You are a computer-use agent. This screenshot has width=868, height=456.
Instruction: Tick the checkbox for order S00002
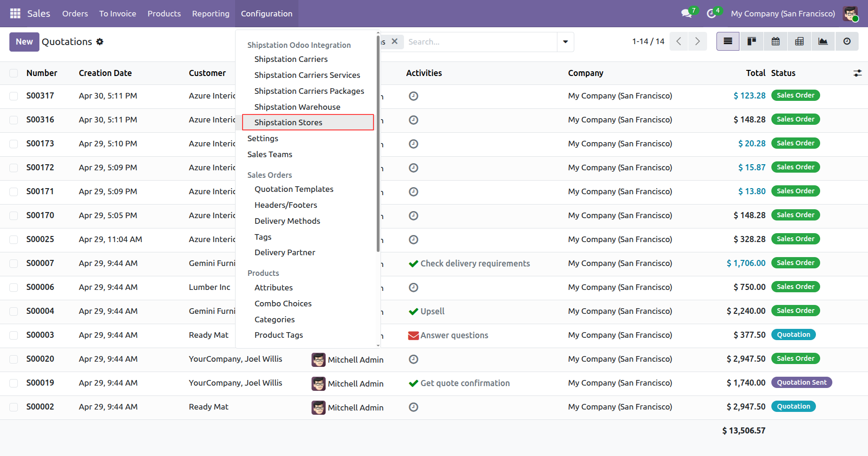14,407
